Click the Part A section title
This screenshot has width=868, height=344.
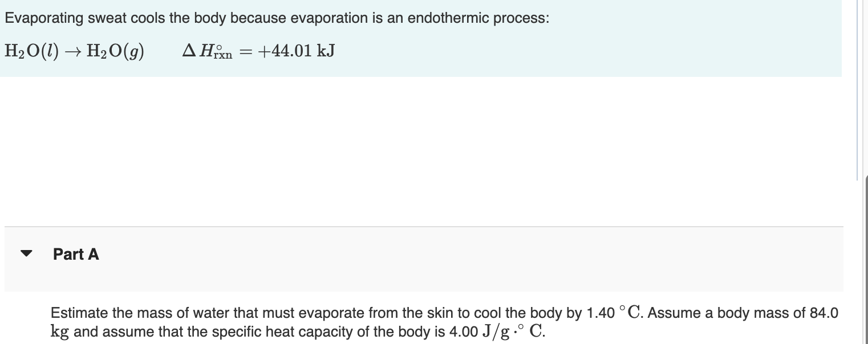coord(75,254)
